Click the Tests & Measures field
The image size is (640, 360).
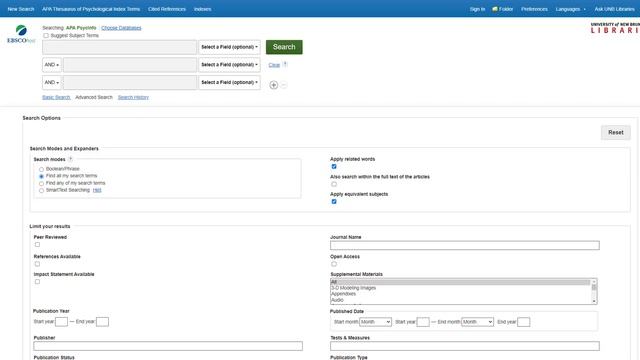coord(465,346)
